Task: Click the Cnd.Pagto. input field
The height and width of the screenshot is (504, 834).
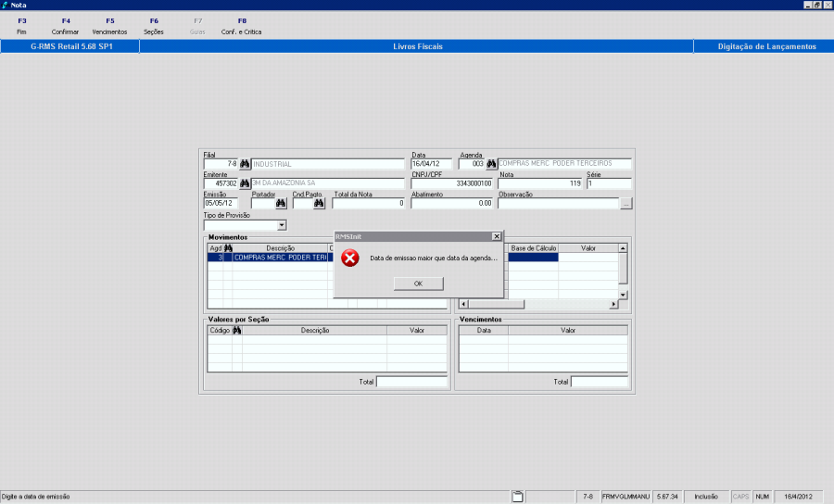Action: (303, 203)
